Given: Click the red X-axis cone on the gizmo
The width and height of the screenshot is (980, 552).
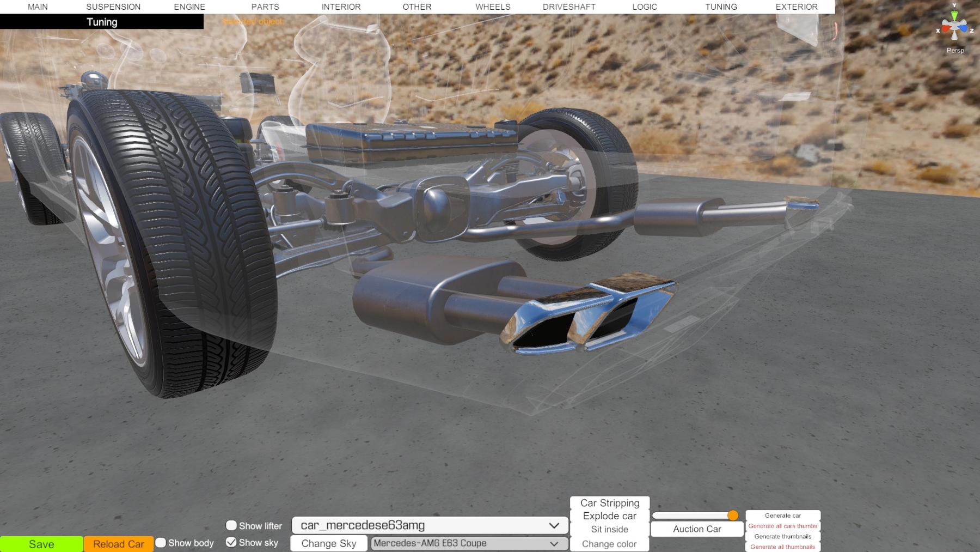Looking at the screenshot, I should click(x=946, y=29).
